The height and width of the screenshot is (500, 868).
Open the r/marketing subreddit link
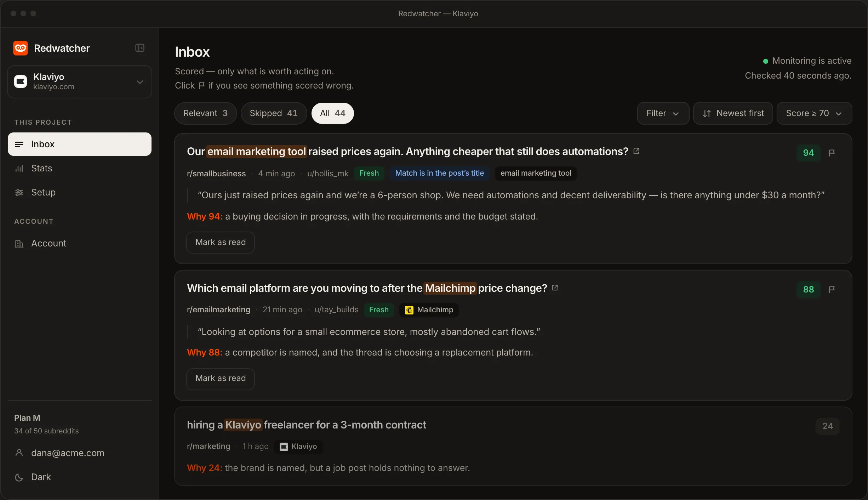pyautogui.click(x=209, y=447)
